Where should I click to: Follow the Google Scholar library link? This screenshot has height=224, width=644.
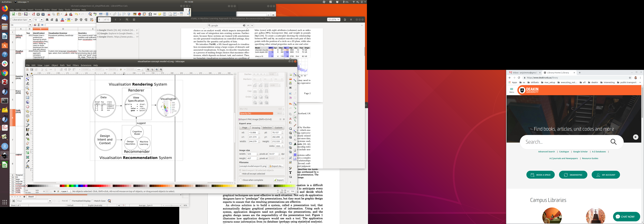click(x=580, y=152)
